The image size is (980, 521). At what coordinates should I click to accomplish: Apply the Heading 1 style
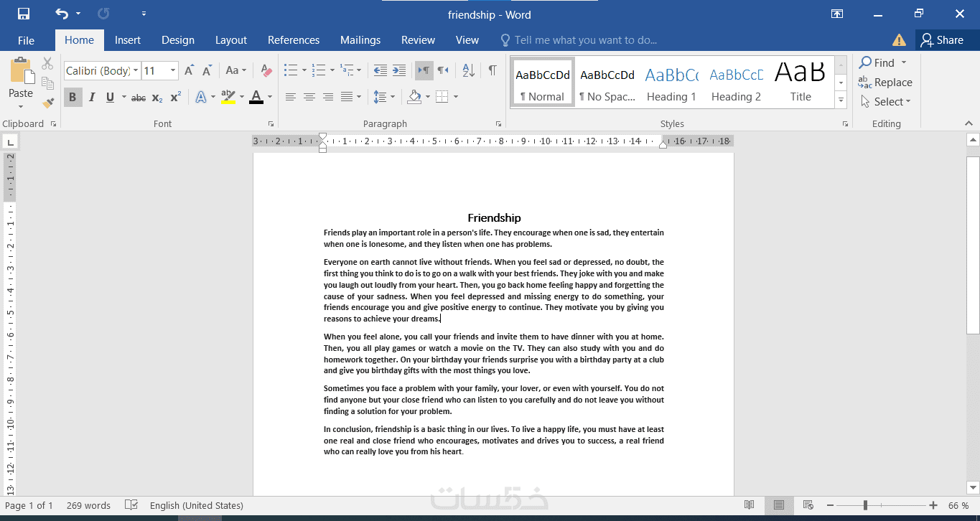(671, 83)
